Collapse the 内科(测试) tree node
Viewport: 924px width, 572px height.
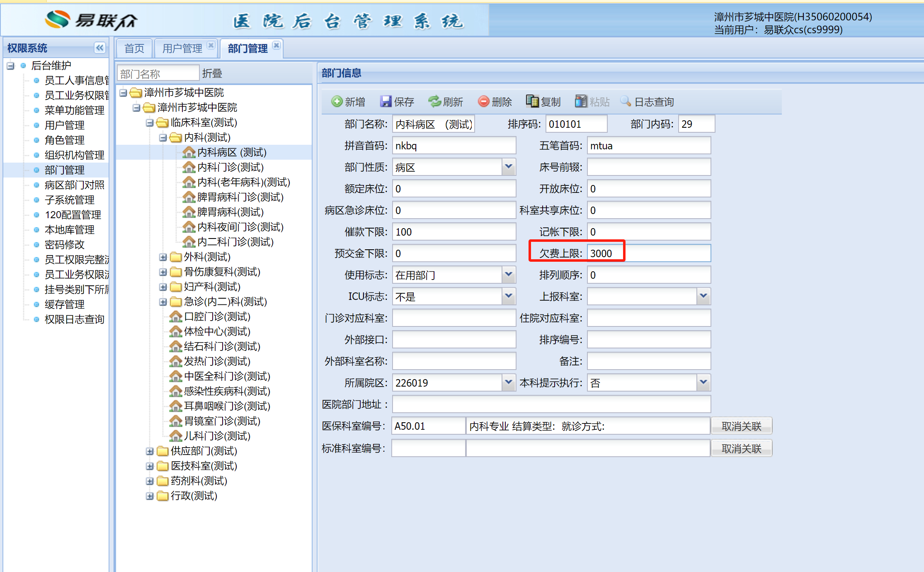(163, 138)
